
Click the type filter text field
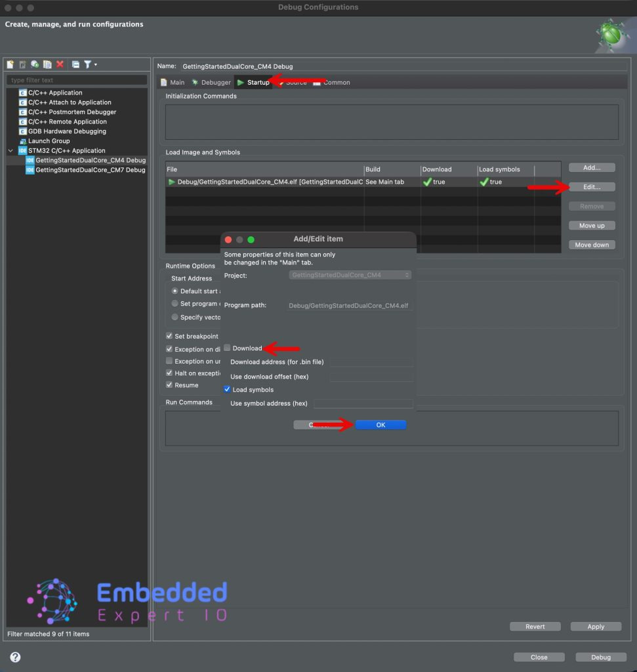[77, 80]
